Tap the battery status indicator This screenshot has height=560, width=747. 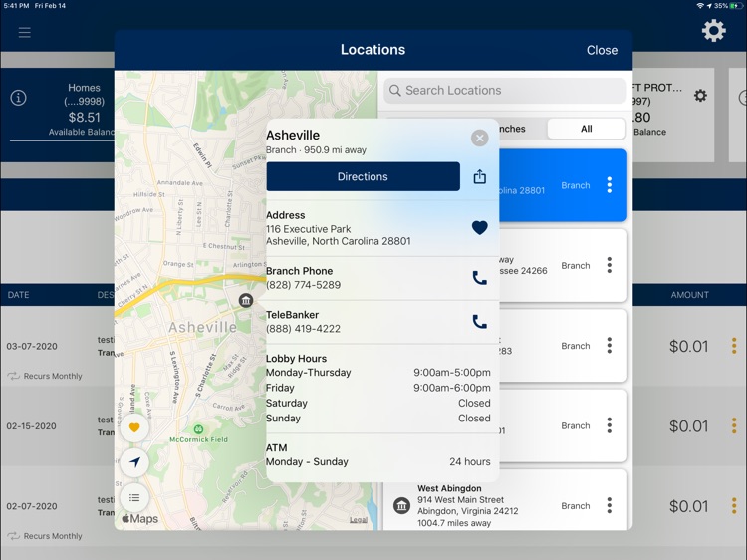(736, 6)
